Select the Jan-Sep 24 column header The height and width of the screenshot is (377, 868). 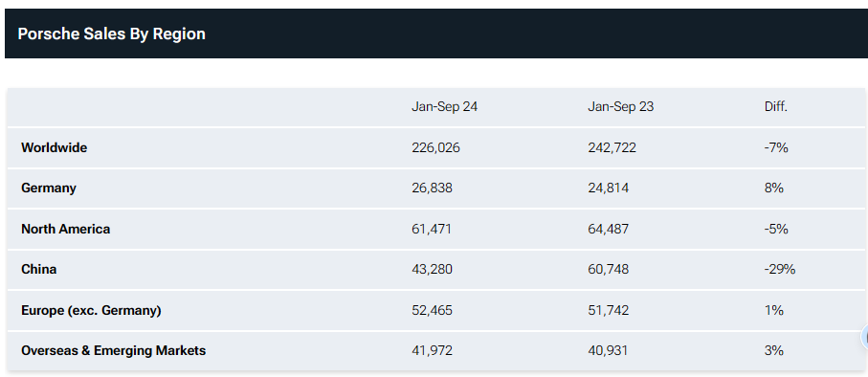click(444, 107)
